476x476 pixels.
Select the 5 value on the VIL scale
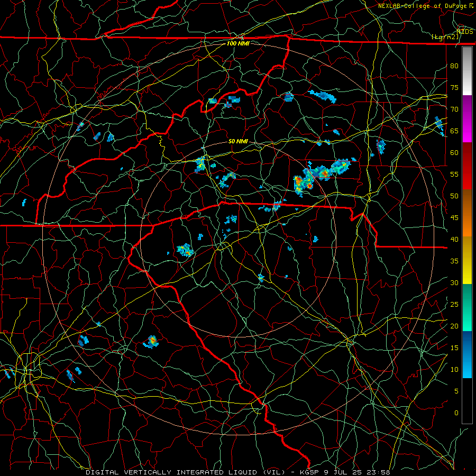pyautogui.click(x=456, y=391)
